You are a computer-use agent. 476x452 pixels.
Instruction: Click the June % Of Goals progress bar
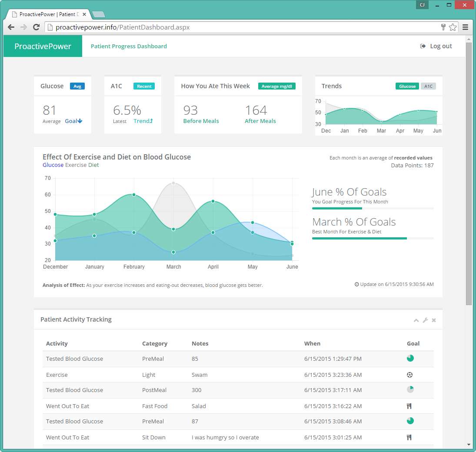(x=373, y=208)
